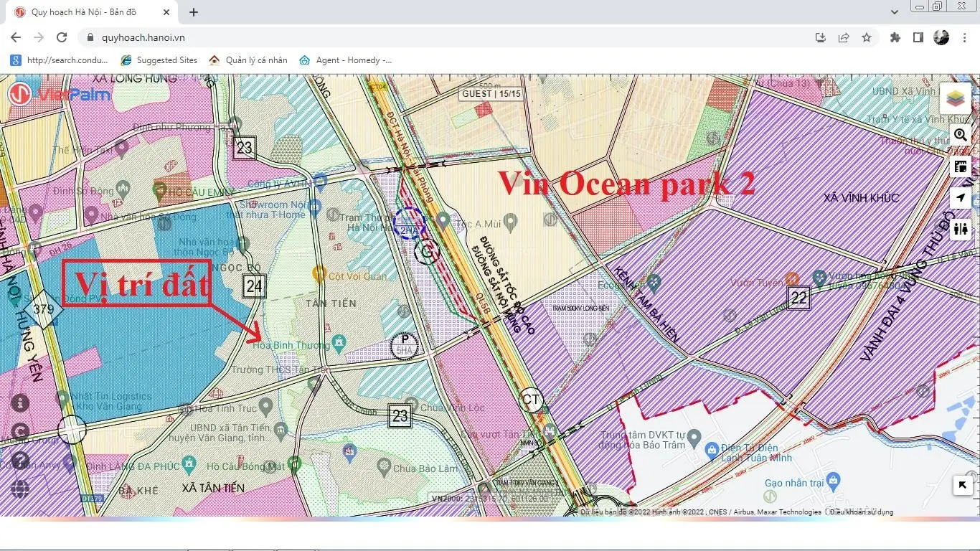Open the Chrome profile avatar
Image resolution: width=980 pixels, height=551 pixels.
pos(941,37)
